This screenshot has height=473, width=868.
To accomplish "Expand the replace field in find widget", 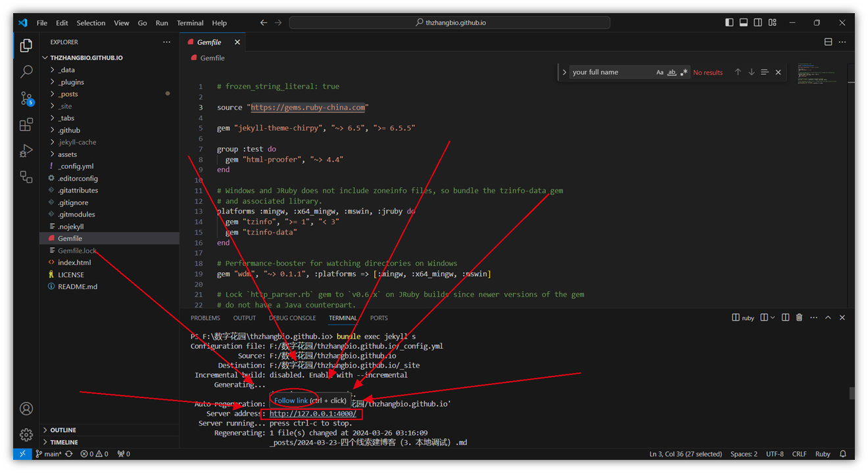I will (564, 72).
